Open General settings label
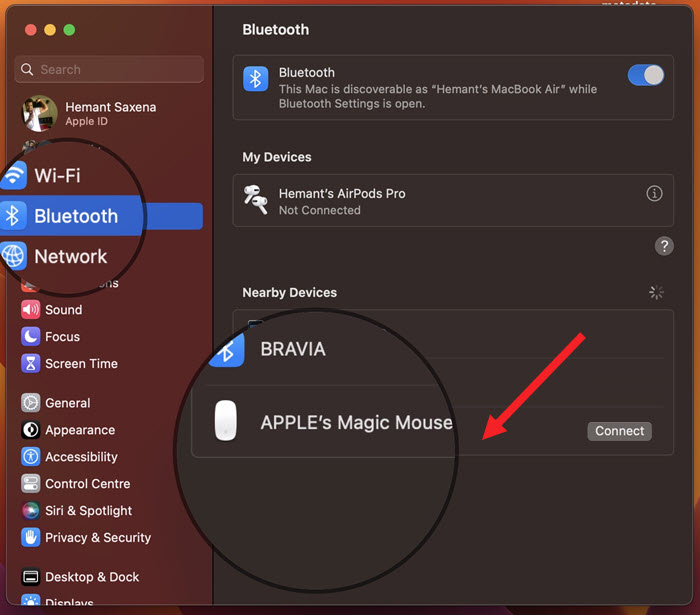700x615 pixels. pos(68,403)
